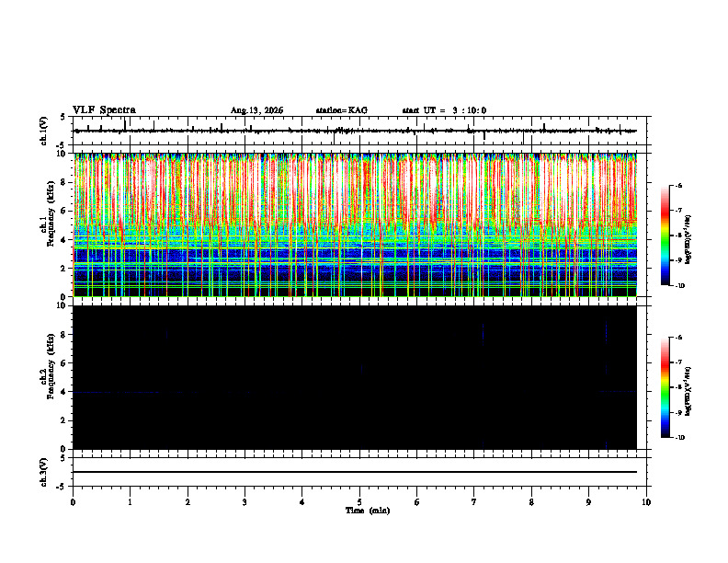Click the 0 minute tick label on time axis
This screenshot has height=563, width=728.
point(73,502)
